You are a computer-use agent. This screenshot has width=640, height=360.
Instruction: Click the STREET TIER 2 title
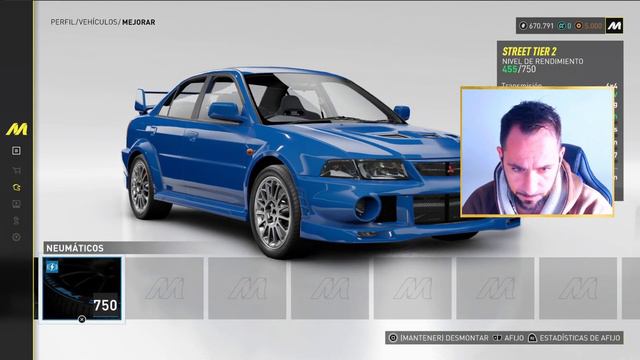(x=529, y=51)
